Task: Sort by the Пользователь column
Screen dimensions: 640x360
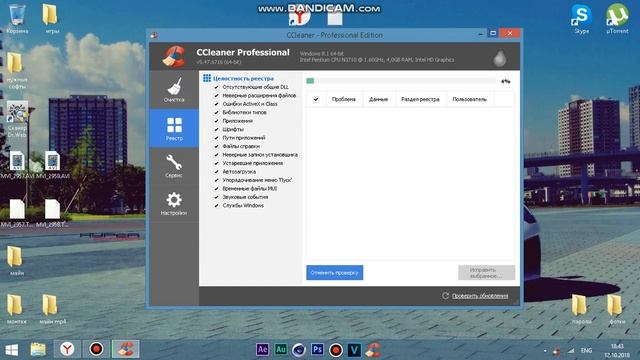Action: [x=470, y=99]
